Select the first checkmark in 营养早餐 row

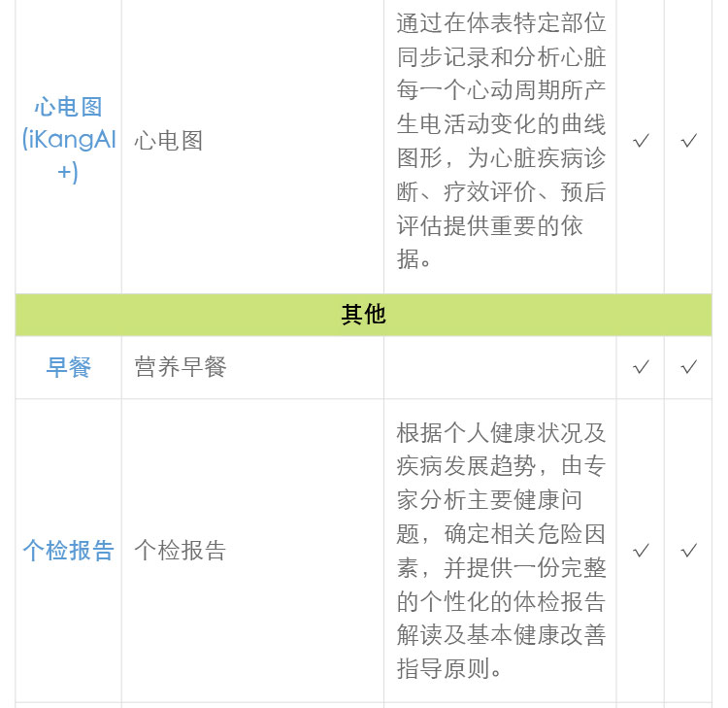coord(641,367)
